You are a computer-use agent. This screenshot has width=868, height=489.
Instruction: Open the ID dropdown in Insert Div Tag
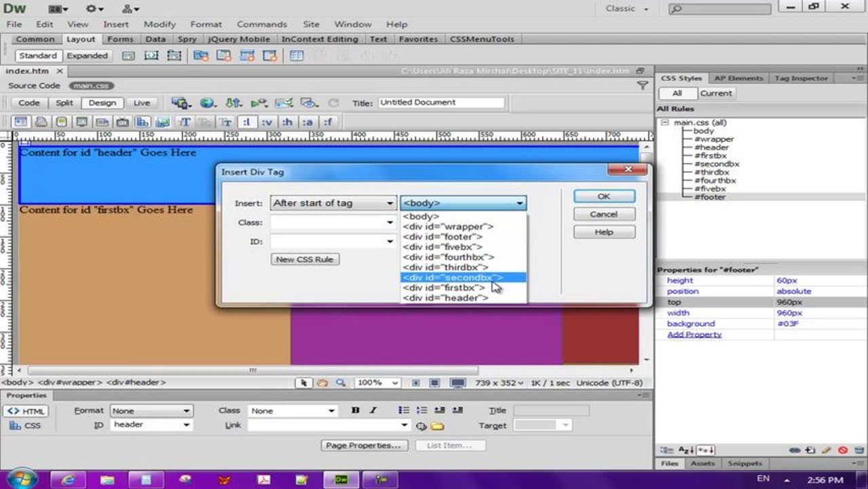(x=390, y=241)
